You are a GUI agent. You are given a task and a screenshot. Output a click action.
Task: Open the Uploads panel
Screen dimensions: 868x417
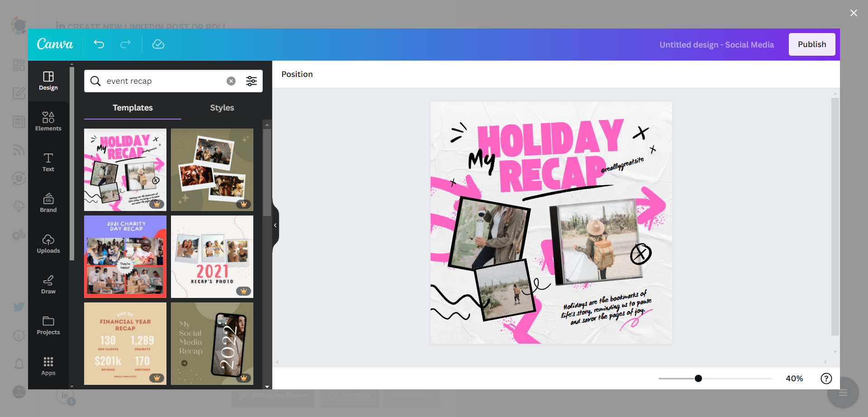(x=48, y=243)
